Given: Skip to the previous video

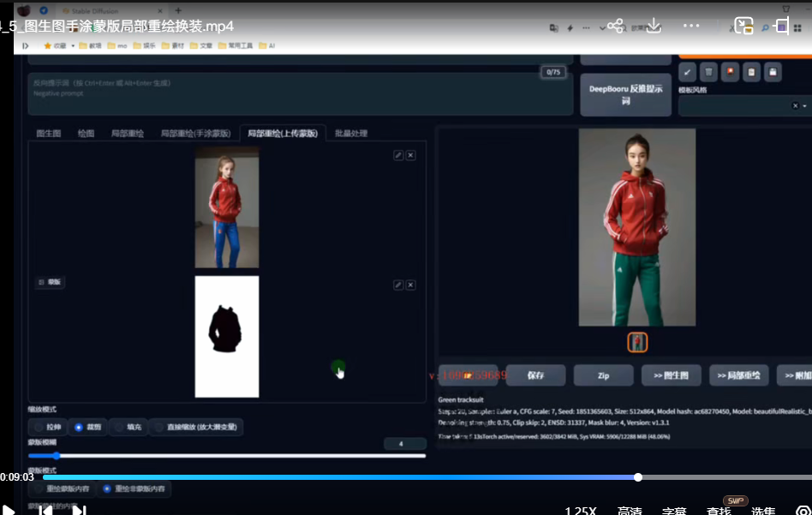Looking at the screenshot, I should 45,510.
